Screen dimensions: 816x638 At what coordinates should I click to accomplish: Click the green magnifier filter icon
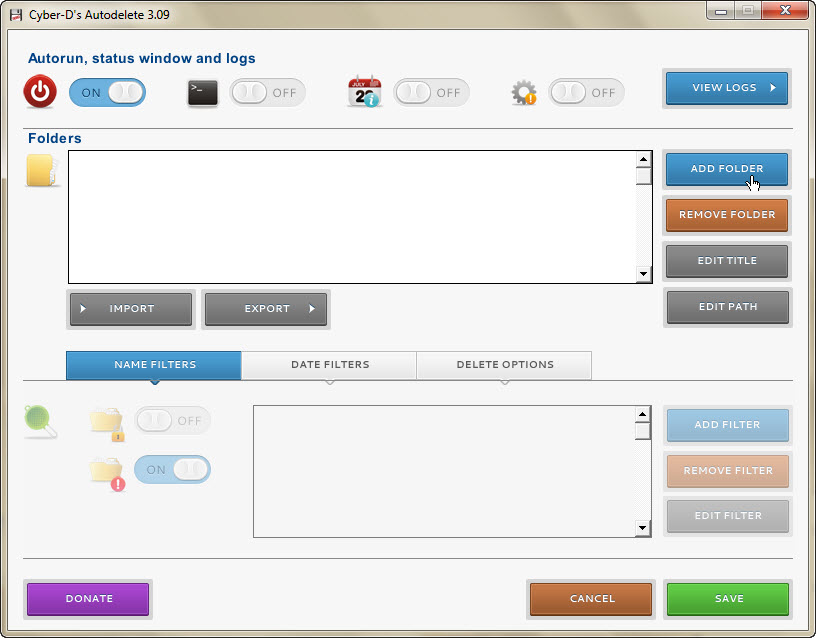(40, 422)
